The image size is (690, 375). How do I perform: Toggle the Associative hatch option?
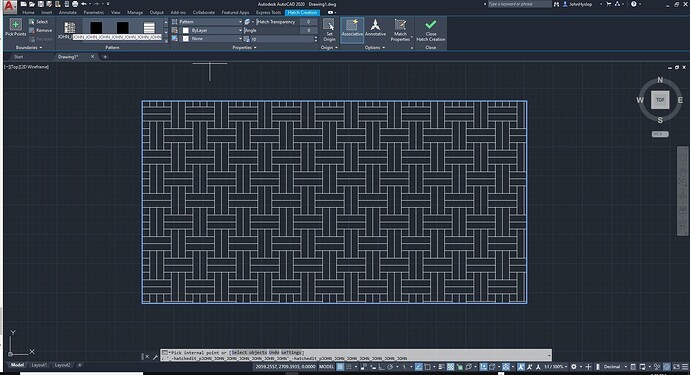pyautogui.click(x=352, y=28)
